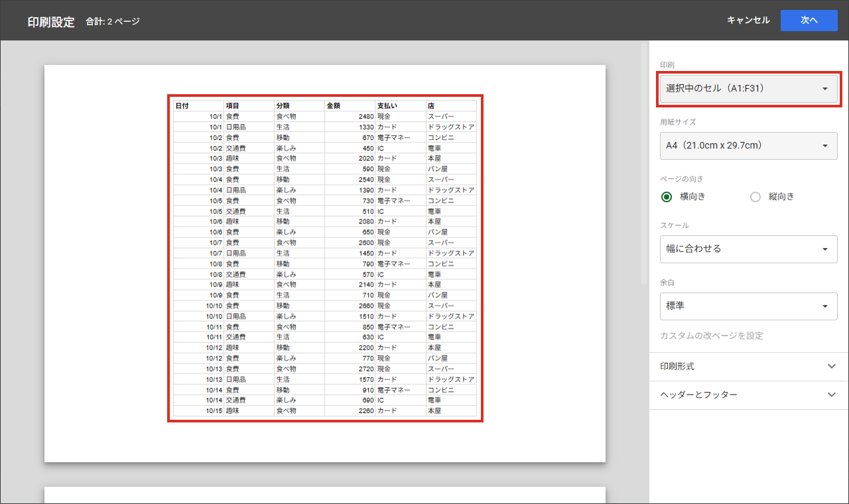849x504 pixels.
Task: Click the 店 header cell in preview
Action: (x=451, y=105)
